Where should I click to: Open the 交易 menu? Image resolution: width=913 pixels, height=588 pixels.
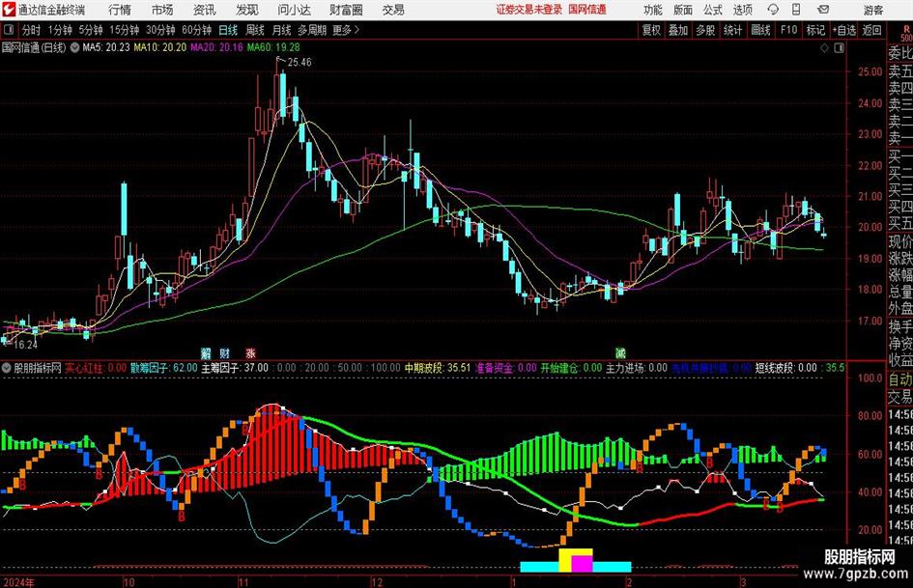tap(393, 10)
